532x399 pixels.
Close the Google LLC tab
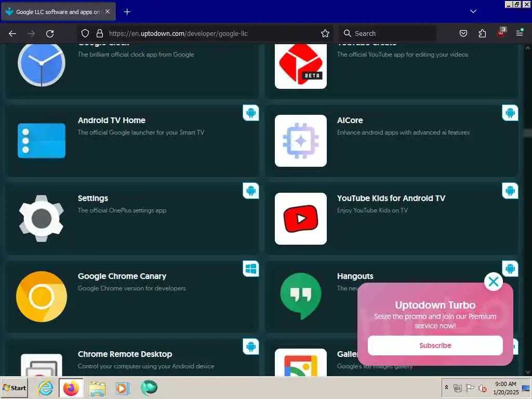(x=108, y=11)
